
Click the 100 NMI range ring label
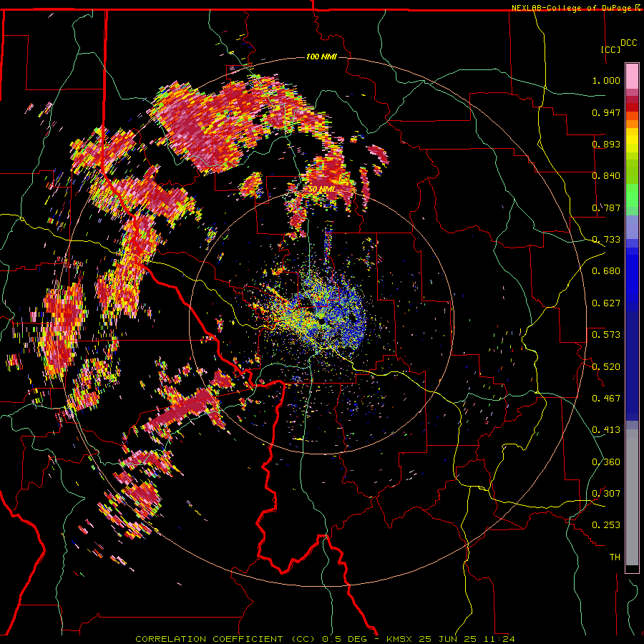[x=321, y=57]
